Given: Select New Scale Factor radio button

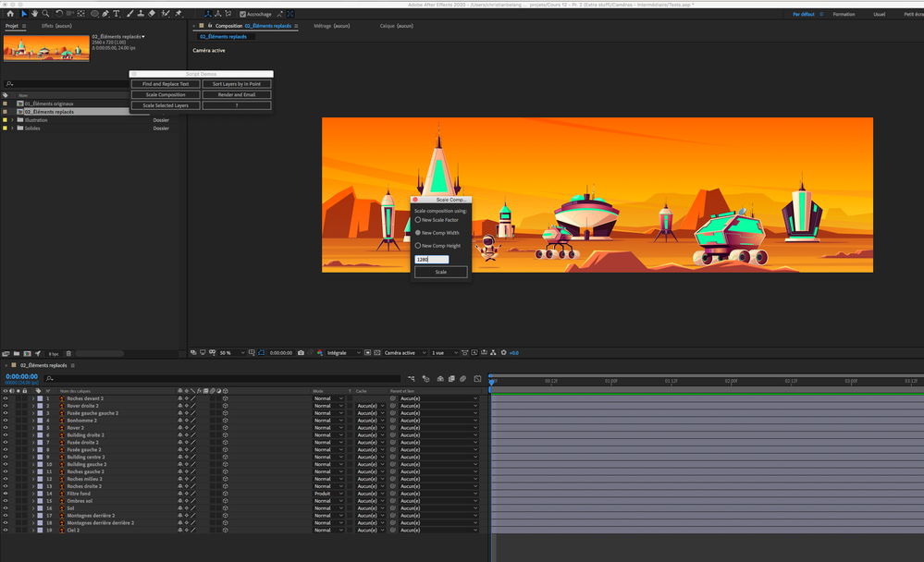Looking at the screenshot, I should pos(418,220).
